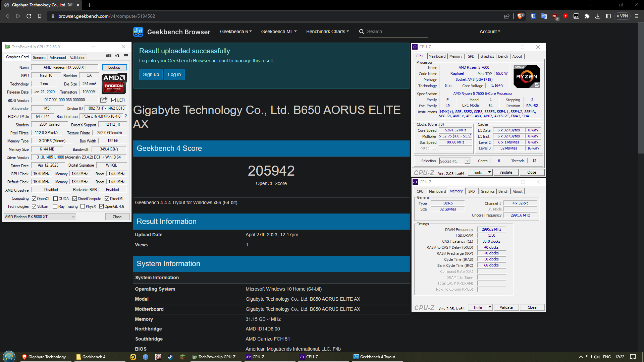The width and height of the screenshot is (644, 362).
Task: Open the Mainboard tab in upper CPU-Z window
Action: (437, 56)
